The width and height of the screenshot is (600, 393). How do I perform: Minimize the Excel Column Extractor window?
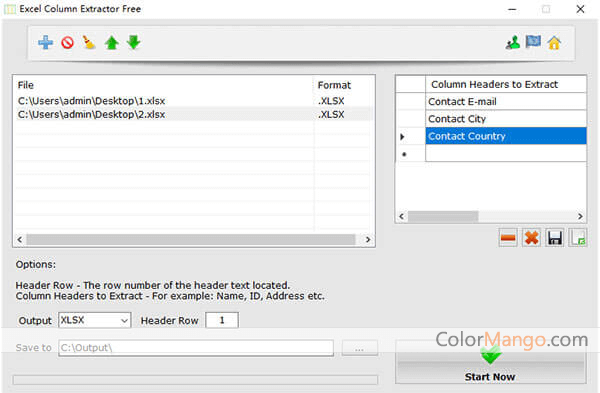coord(512,9)
